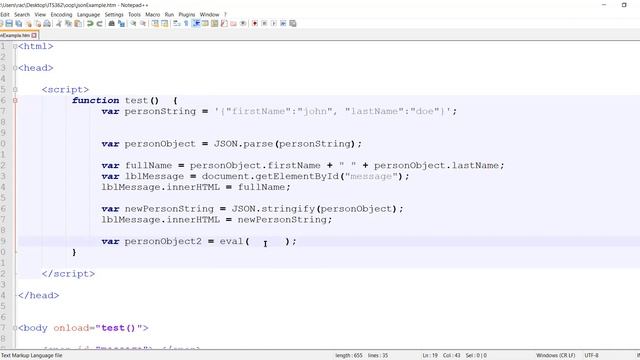Toggle the indent guide icon
The width and height of the screenshot is (640, 360).
(x=196, y=24)
